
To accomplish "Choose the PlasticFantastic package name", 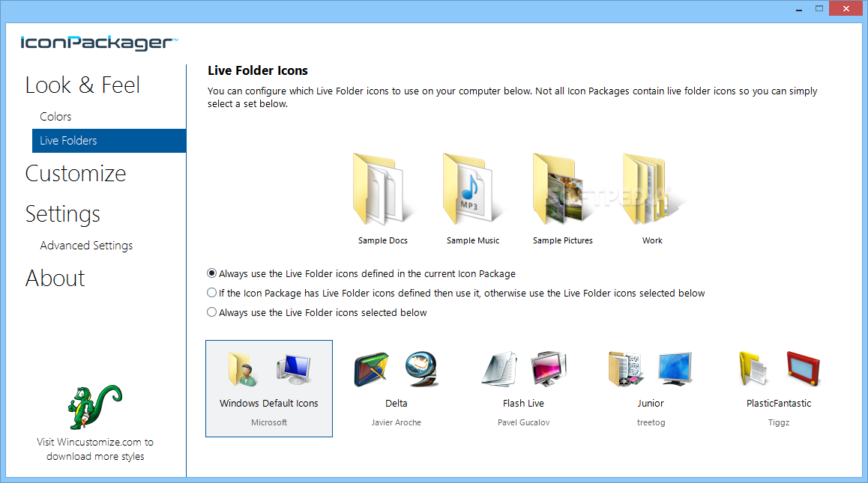I will [x=779, y=404].
